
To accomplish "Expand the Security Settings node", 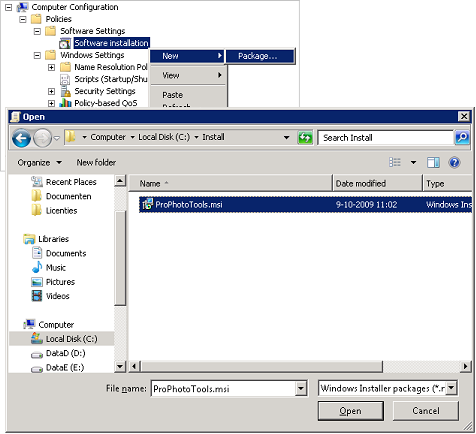I will (51, 91).
